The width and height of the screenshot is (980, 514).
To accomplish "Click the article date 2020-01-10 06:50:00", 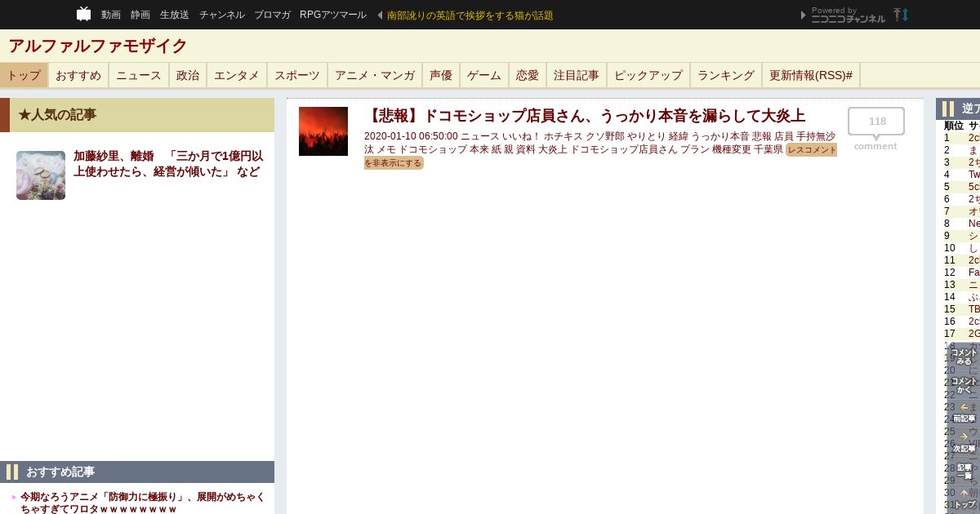I will pos(411,136).
